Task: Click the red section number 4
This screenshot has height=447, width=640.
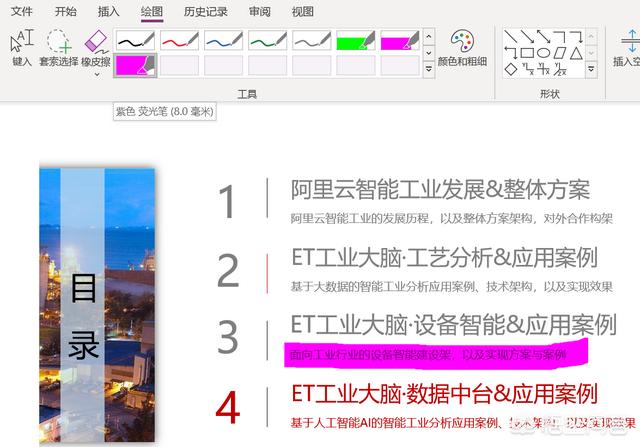Action: coord(227,407)
